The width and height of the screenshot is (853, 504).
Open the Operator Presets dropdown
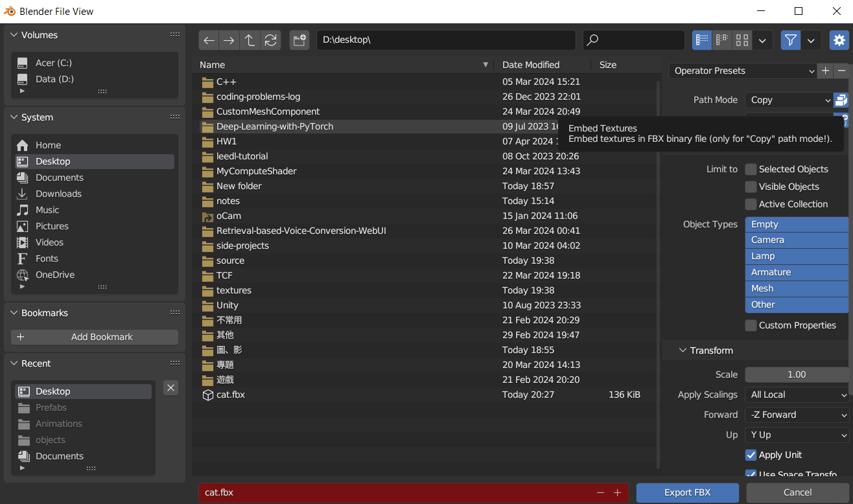click(742, 71)
